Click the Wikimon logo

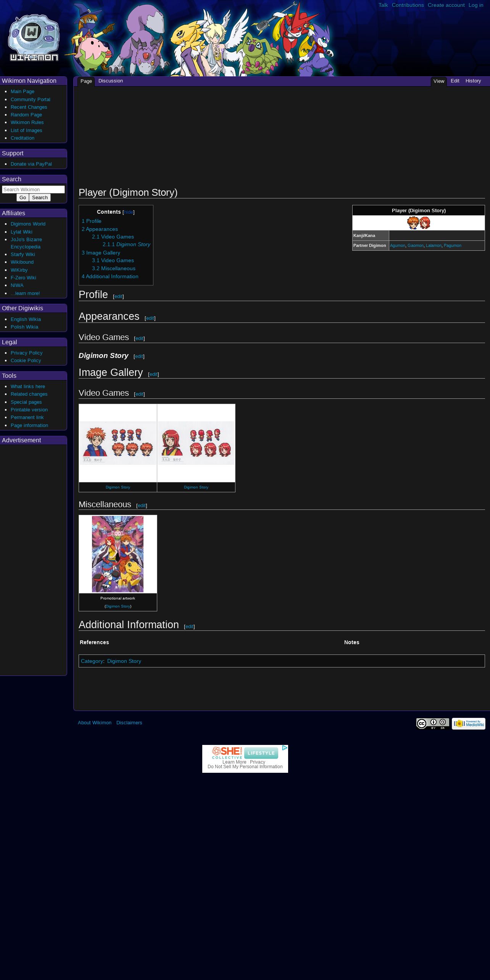[34, 38]
